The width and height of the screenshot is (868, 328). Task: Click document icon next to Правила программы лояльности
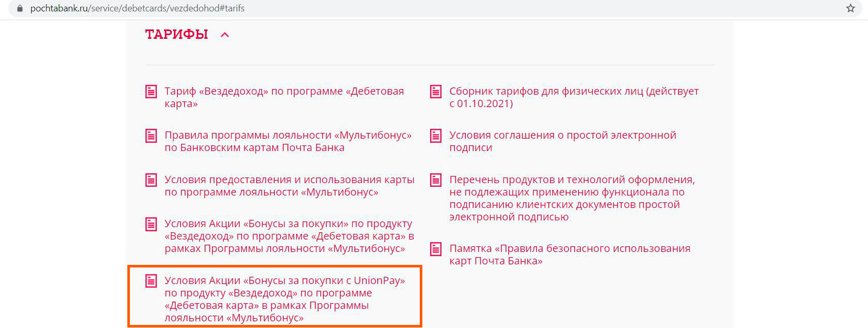coord(151,136)
